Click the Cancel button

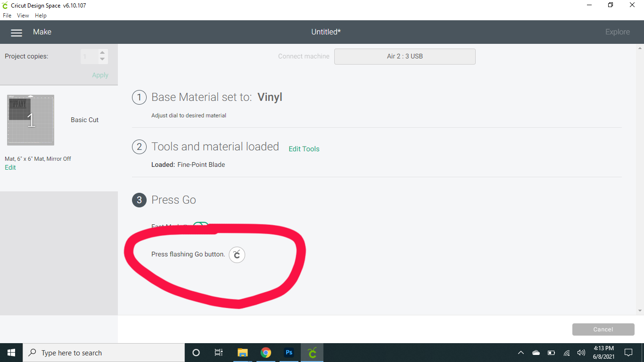point(603,329)
